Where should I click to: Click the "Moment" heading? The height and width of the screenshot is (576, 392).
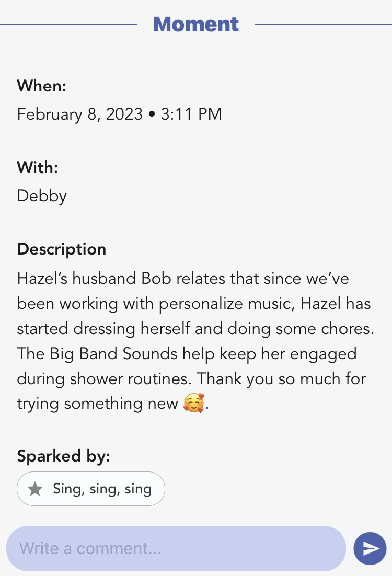[196, 24]
